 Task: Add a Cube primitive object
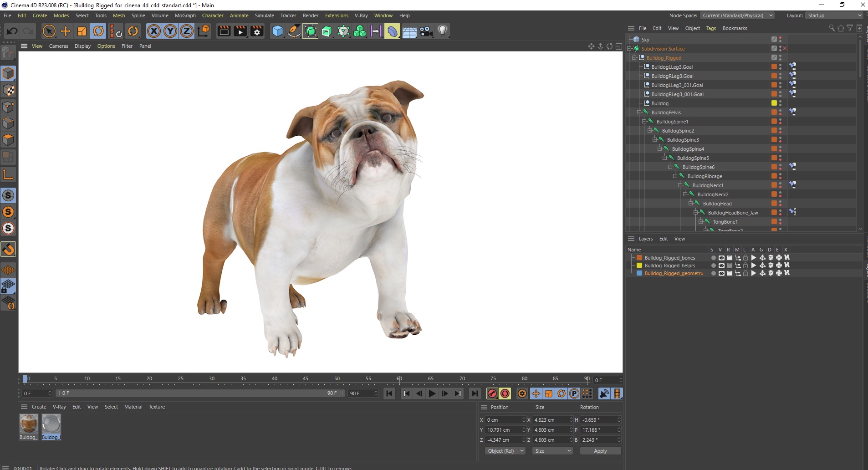[277, 31]
